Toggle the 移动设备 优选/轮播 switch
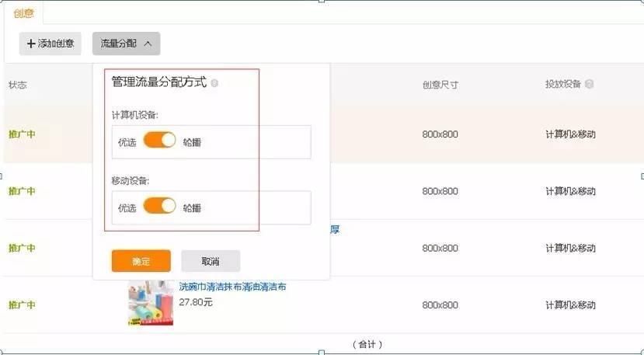644x355 pixels. 159,206
